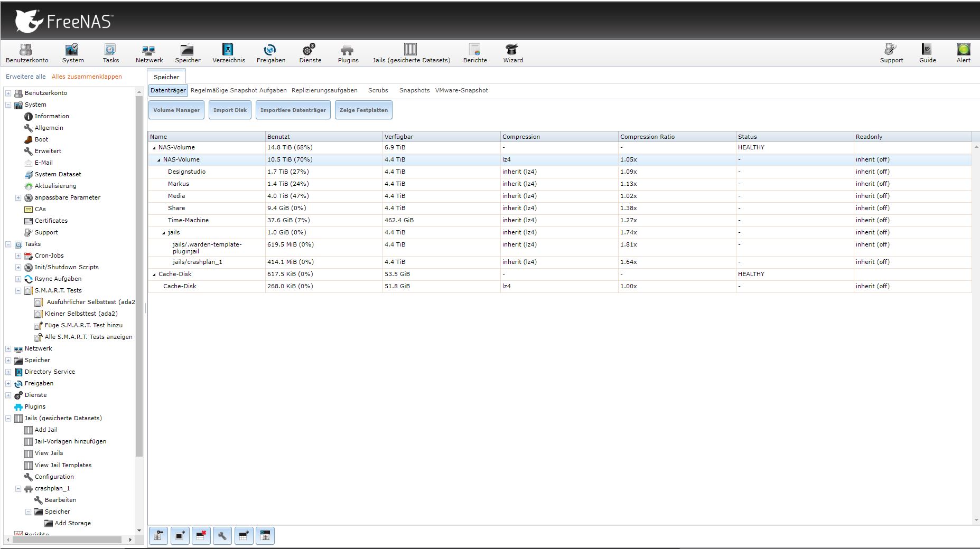Open the Netzwerk toolbar icon
Screen dimensions: 980x549
point(149,50)
